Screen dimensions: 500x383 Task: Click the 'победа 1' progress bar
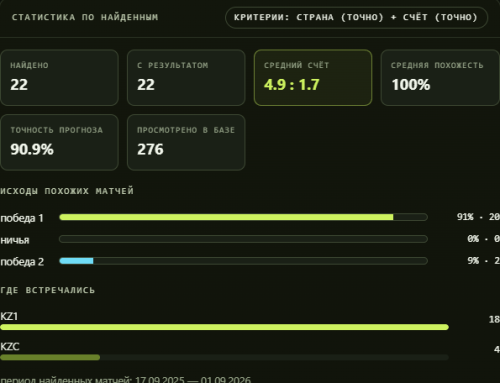(243, 217)
